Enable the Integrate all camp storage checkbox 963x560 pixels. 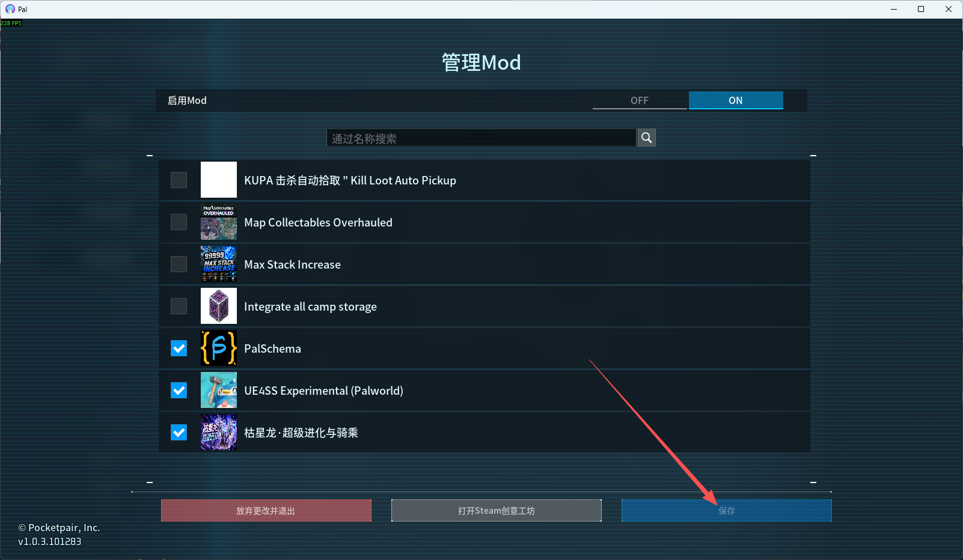tap(179, 306)
